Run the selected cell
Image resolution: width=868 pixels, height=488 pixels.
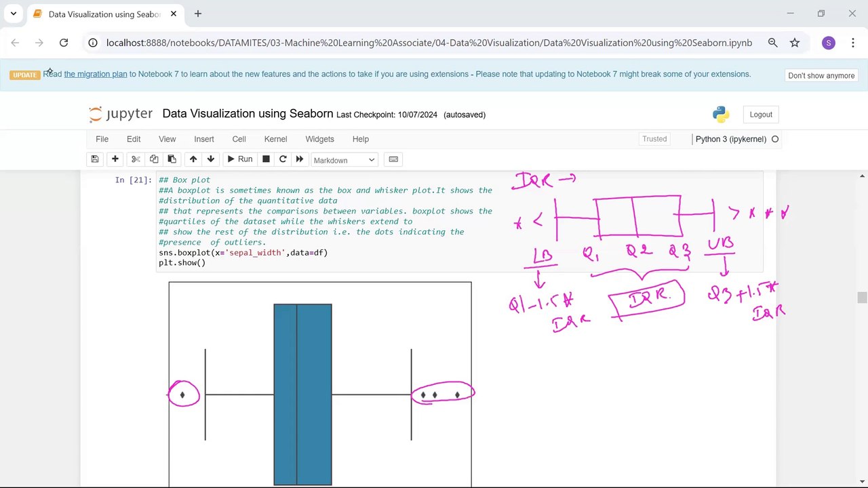(x=239, y=159)
